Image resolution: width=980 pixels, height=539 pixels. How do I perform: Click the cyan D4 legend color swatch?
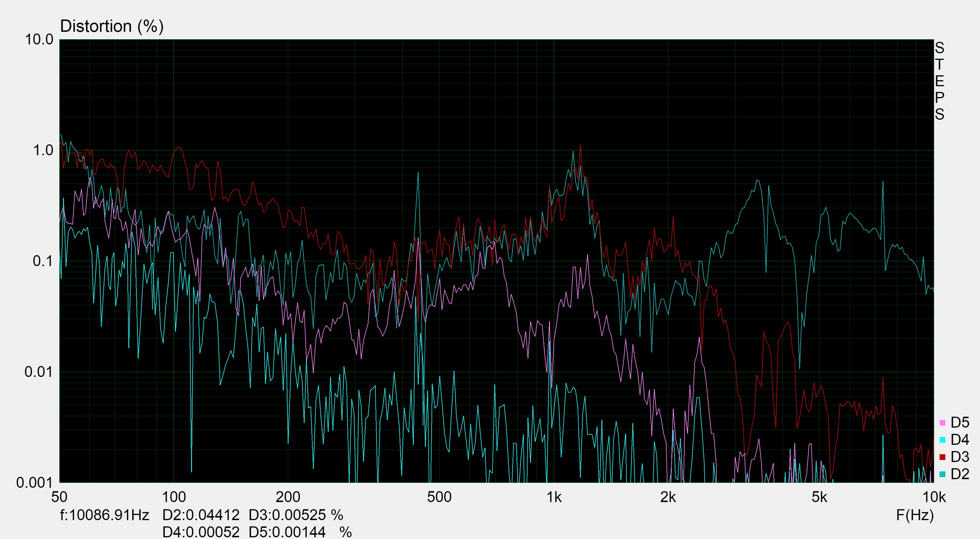942,440
